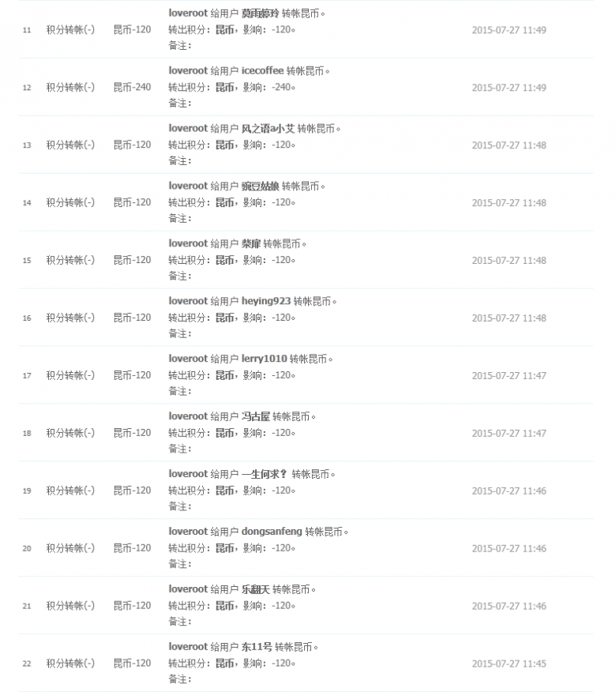
Task: Open lerry1010 user link
Action: (x=265, y=359)
